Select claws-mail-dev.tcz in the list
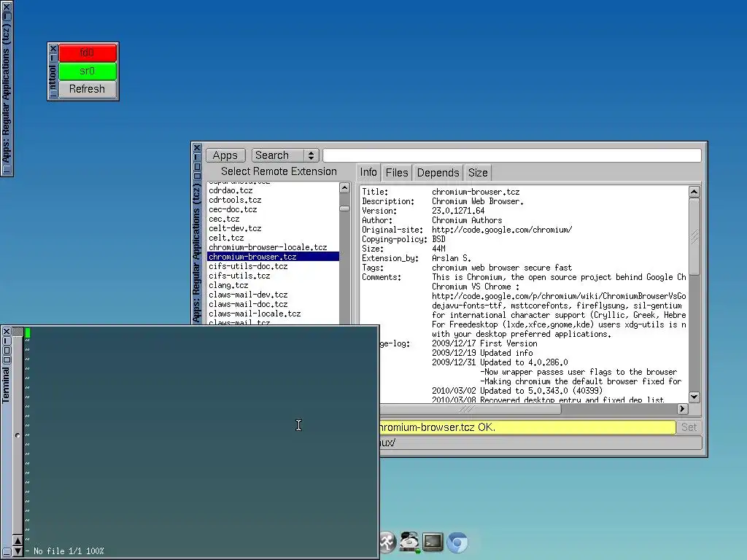The image size is (747, 560). pos(273,295)
